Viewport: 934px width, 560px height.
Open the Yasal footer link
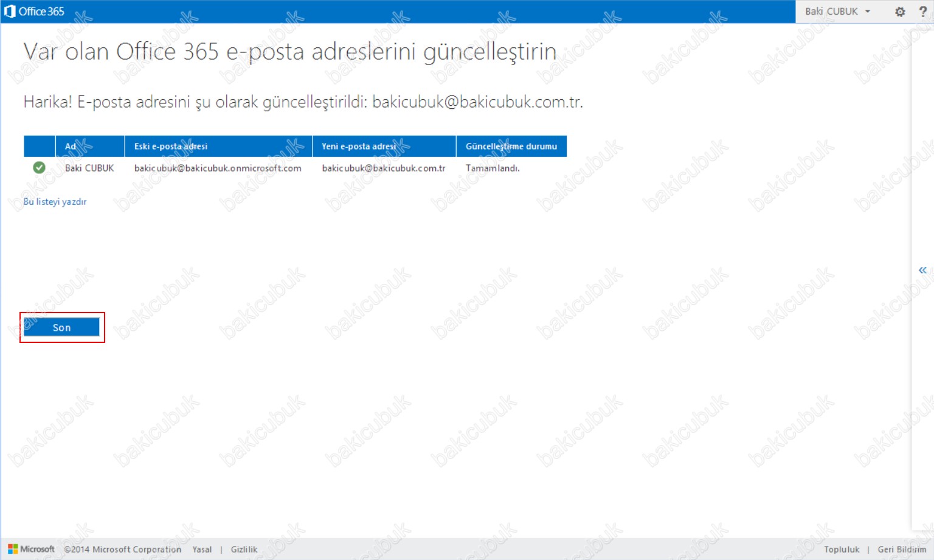(202, 549)
